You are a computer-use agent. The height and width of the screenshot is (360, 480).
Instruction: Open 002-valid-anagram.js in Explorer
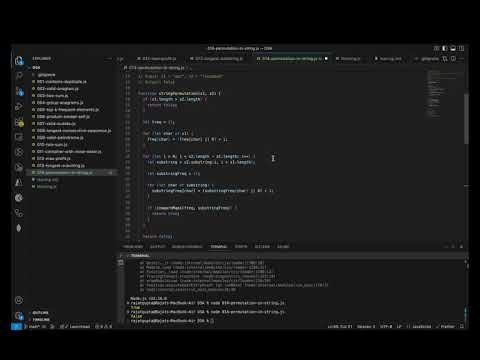(72, 89)
